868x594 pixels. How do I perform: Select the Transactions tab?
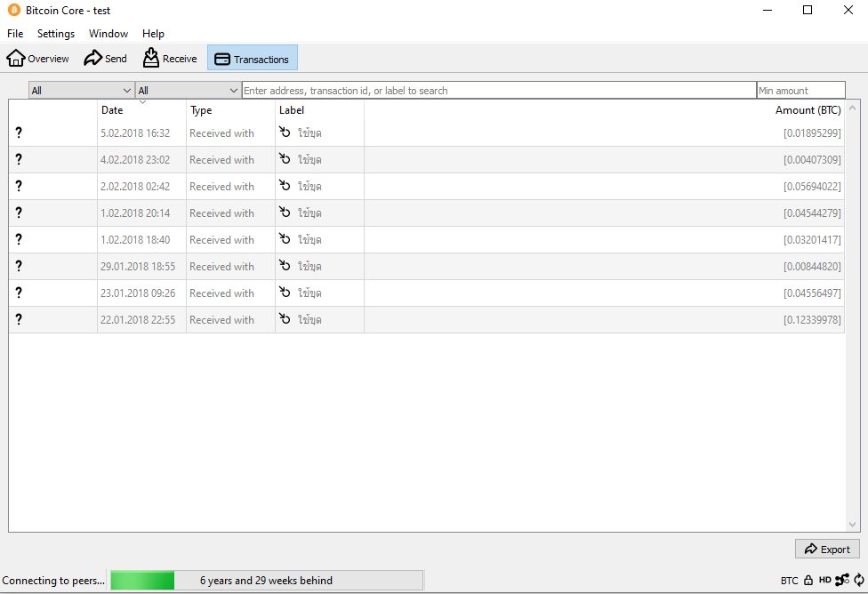[253, 58]
